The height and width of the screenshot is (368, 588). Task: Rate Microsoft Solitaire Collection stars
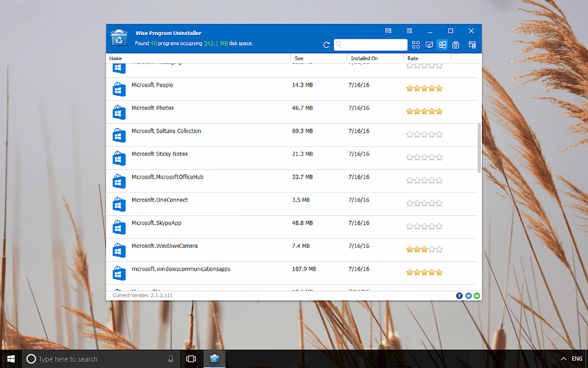[x=424, y=134]
